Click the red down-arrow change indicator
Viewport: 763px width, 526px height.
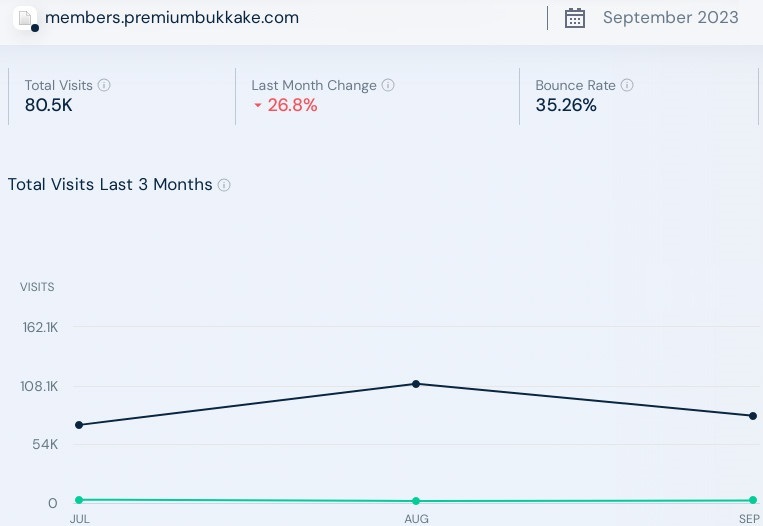257,106
